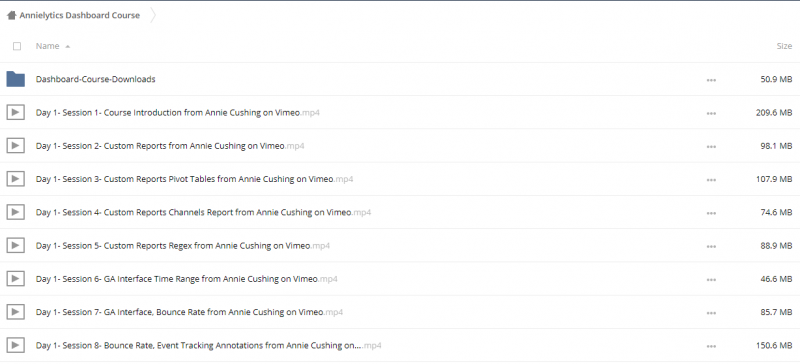Open the Session 6 GA Interface Time Range file

(x=186, y=279)
